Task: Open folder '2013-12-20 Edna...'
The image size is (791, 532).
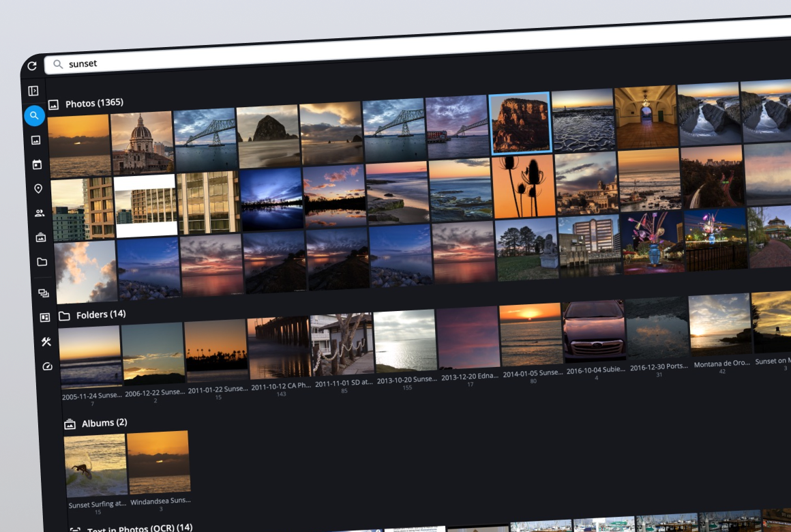Action: (x=468, y=347)
